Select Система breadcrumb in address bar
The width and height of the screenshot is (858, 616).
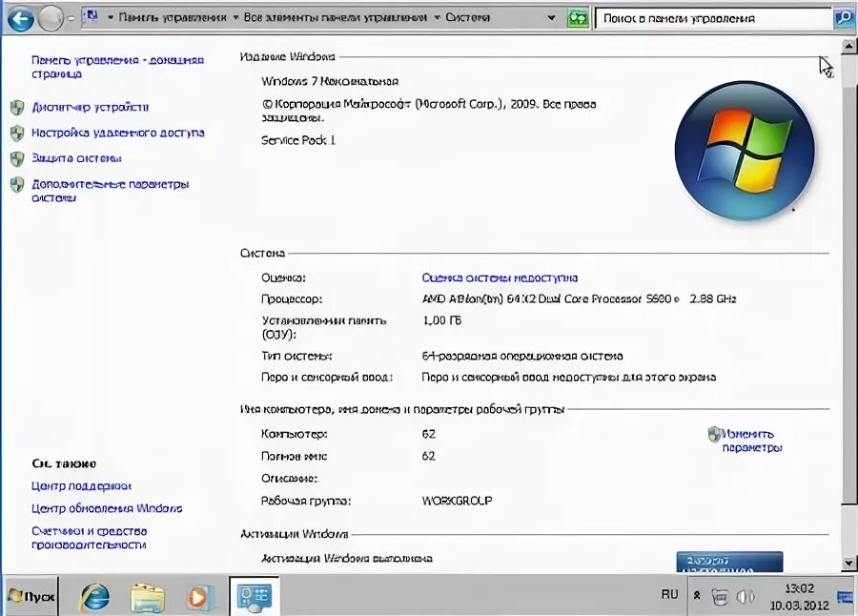[x=467, y=17]
